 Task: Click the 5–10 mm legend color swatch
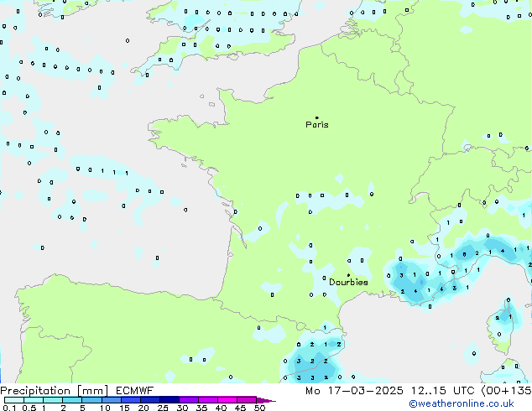pyautogui.click(x=91, y=400)
